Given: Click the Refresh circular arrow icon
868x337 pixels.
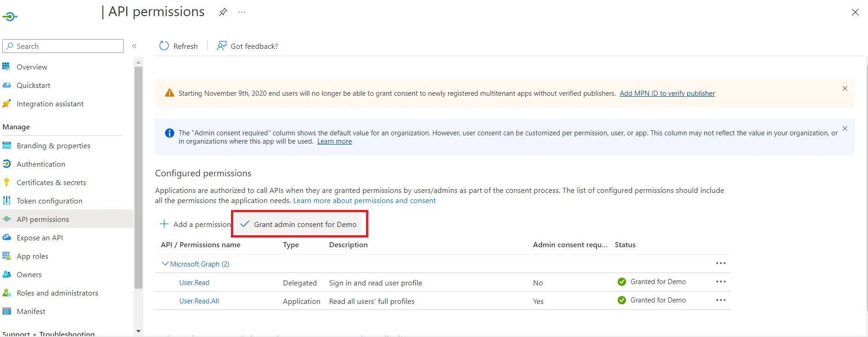Looking at the screenshot, I should (x=164, y=46).
